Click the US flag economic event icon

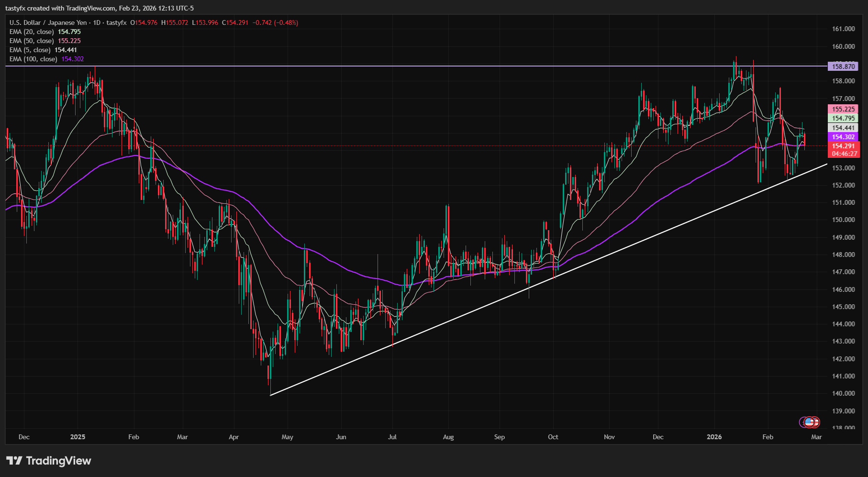tap(808, 422)
